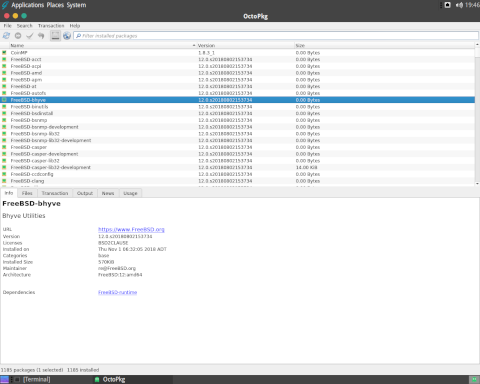Click the cancel undo arrow toolbar icon

(x=41, y=35)
